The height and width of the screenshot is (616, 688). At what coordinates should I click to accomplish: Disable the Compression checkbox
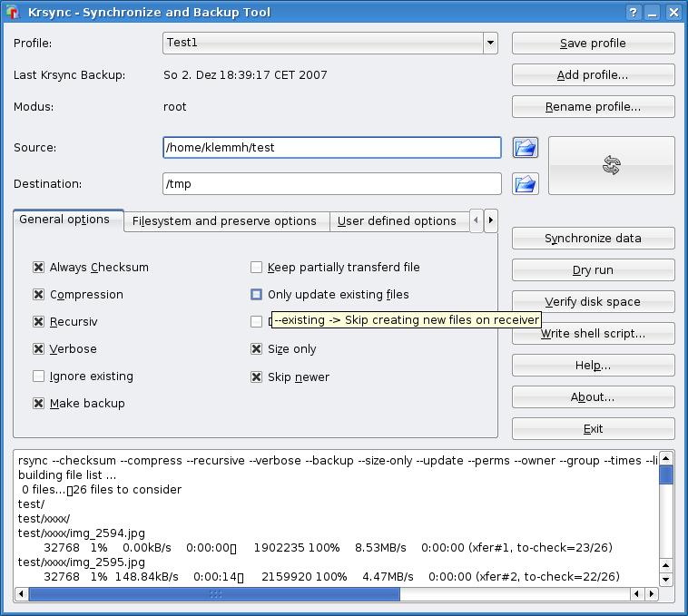click(39, 294)
